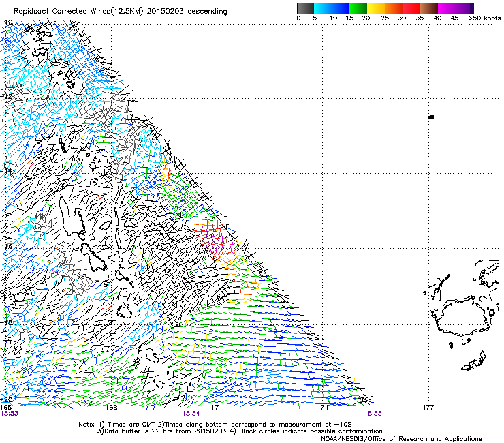The image size is (504, 443).
Task: Click the yellow 20-25 knots legend swatch
Action: click(376, 8)
